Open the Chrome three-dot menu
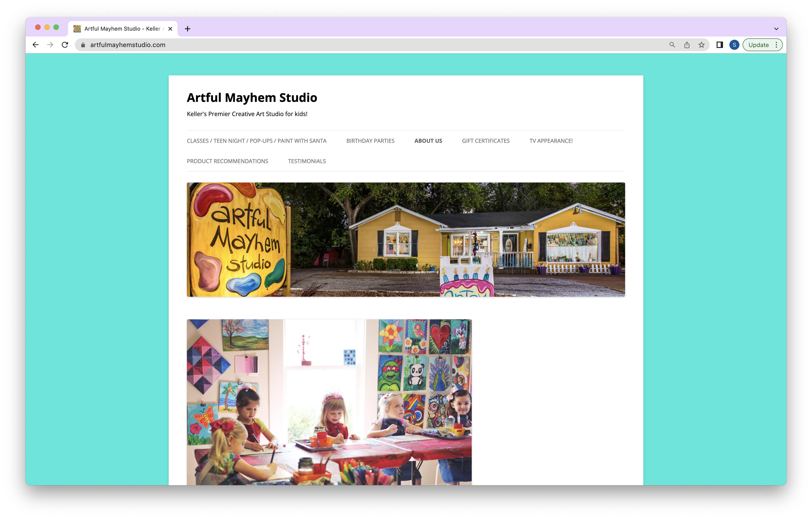 pyautogui.click(x=776, y=45)
